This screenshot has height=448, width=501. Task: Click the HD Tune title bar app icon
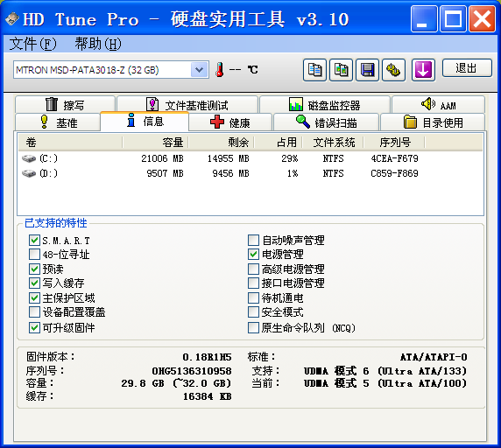point(12,19)
